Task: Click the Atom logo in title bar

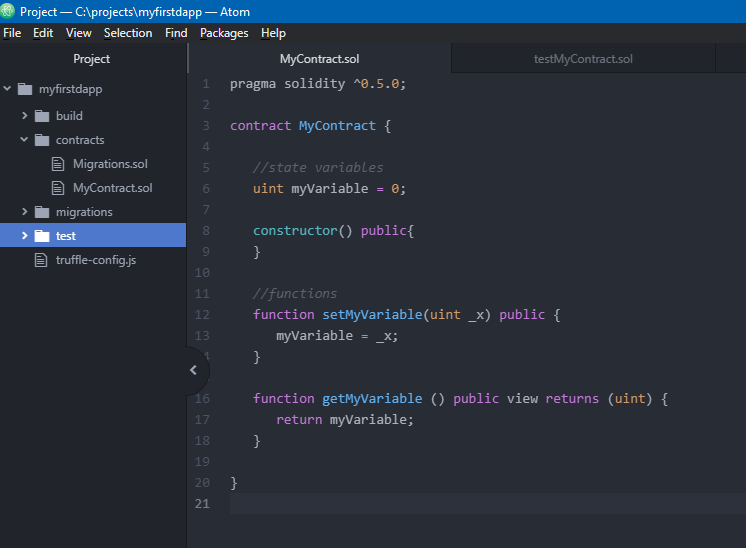Action: coord(8,11)
